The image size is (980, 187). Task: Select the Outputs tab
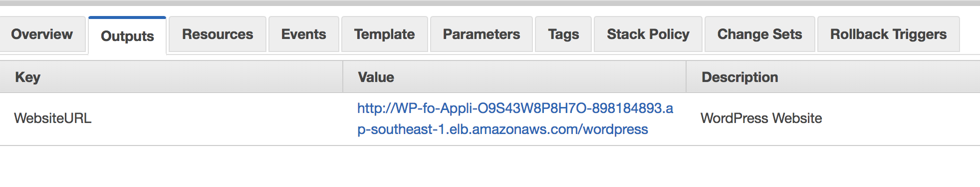[x=127, y=35]
